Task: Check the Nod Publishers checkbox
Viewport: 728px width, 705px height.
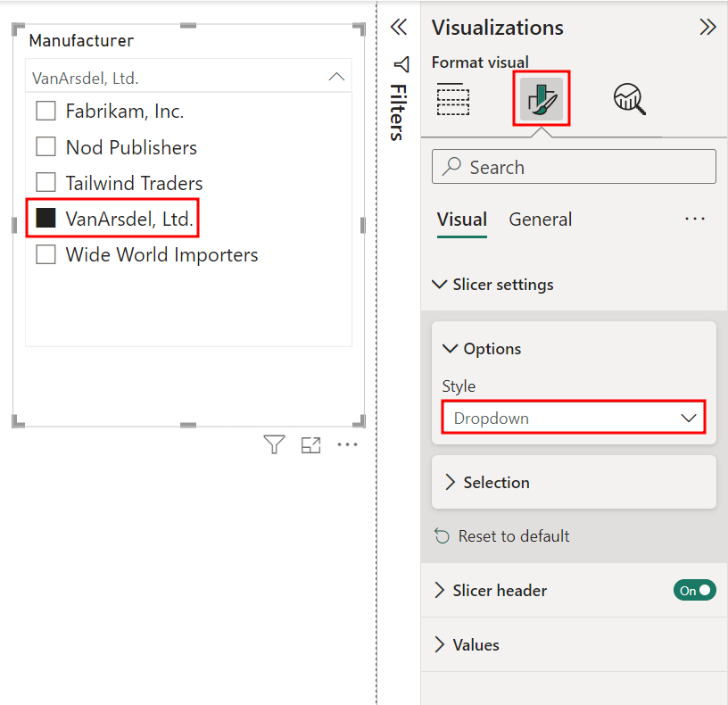Action: [x=46, y=146]
